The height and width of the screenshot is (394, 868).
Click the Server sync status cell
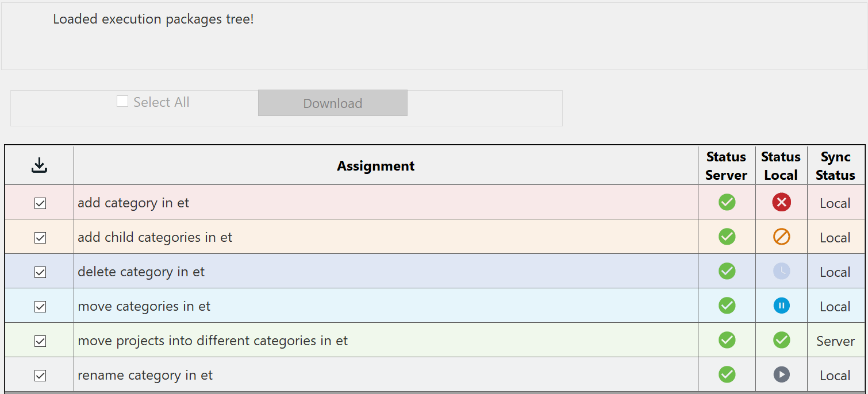835,341
